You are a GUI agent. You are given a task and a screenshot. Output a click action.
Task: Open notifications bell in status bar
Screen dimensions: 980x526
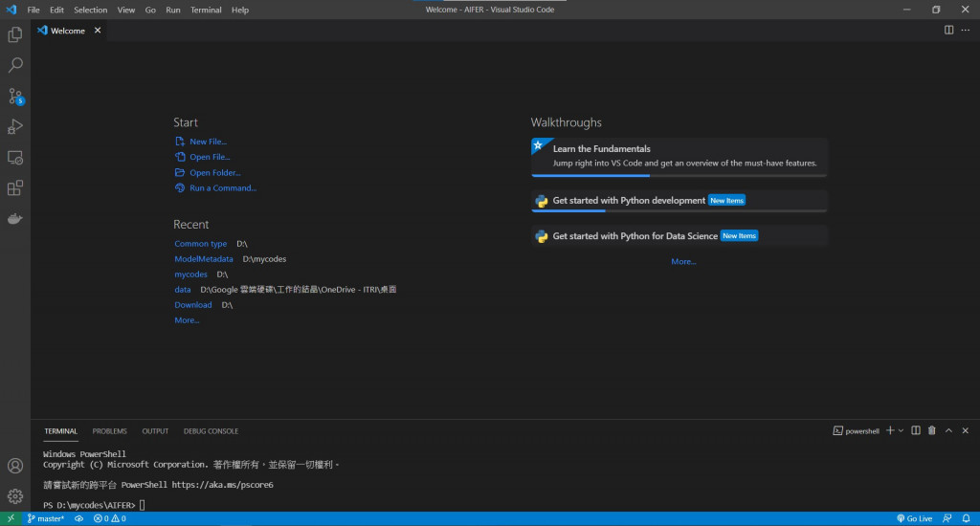[967, 518]
